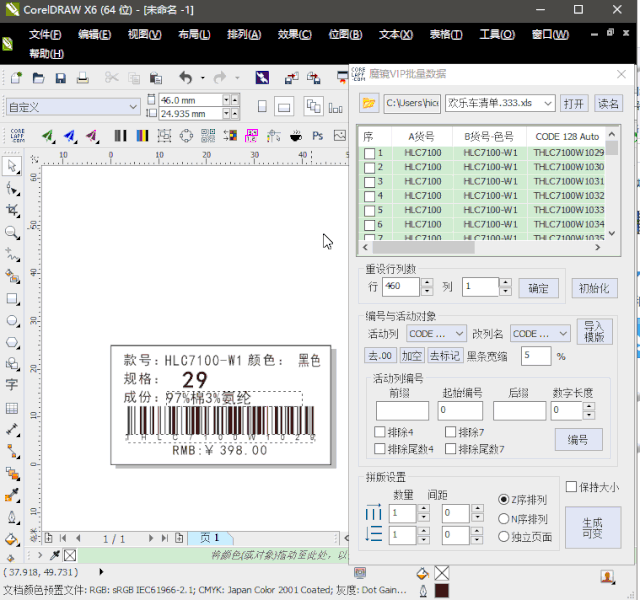This screenshot has height=600, width=640.
Task: Toggle the 保持大小 checkbox
Action: pyautogui.click(x=571, y=487)
